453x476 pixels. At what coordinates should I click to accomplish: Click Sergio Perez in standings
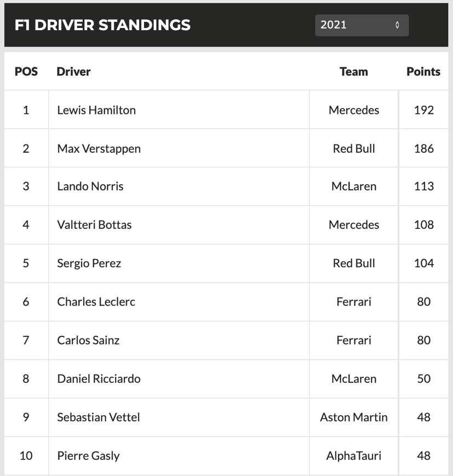(89, 263)
